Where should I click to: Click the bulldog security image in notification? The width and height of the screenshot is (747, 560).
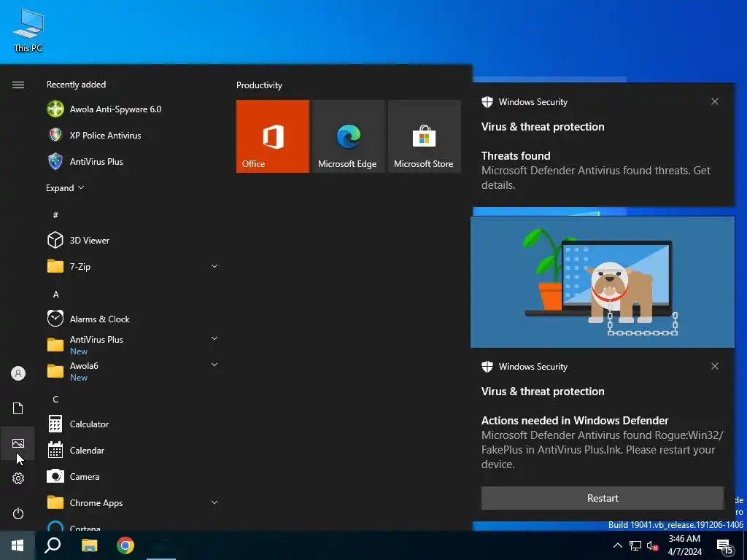602,282
